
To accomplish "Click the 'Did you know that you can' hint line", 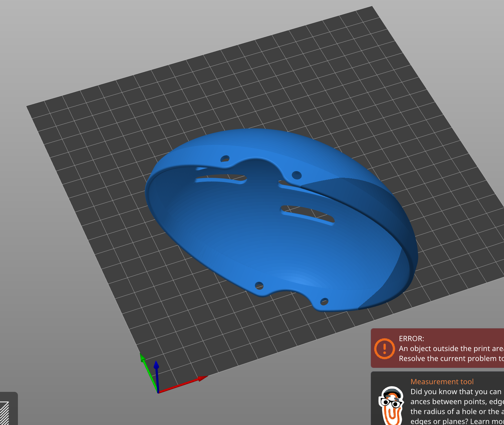I will pos(456,392).
